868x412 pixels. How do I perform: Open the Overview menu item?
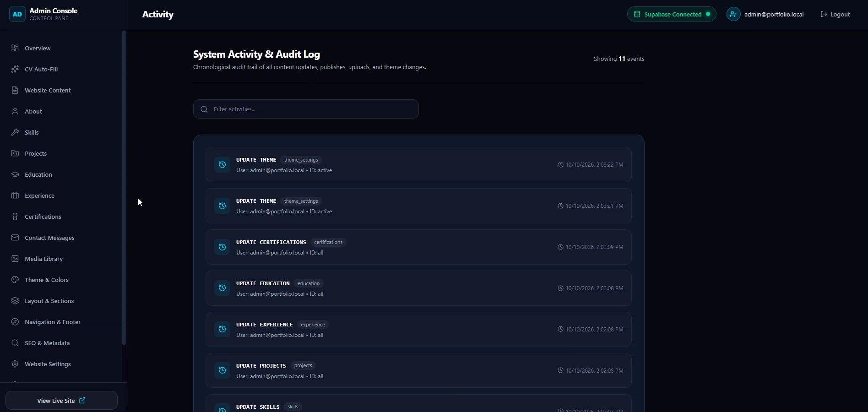pyautogui.click(x=62, y=48)
